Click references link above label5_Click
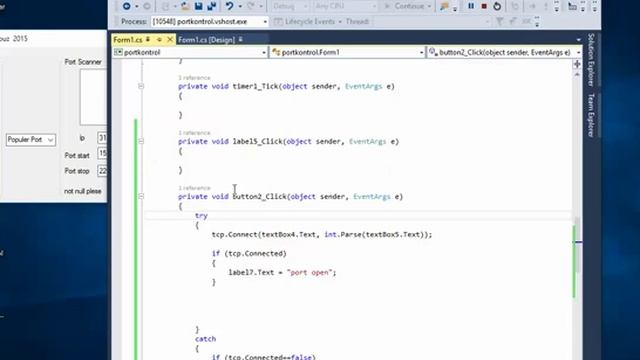The width and height of the screenshot is (640, 360). (194, 133)
